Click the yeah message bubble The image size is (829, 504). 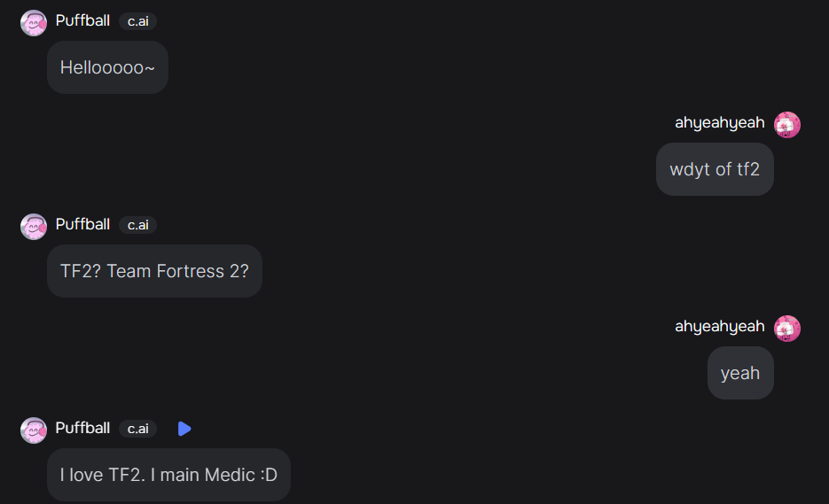[740, 373]
